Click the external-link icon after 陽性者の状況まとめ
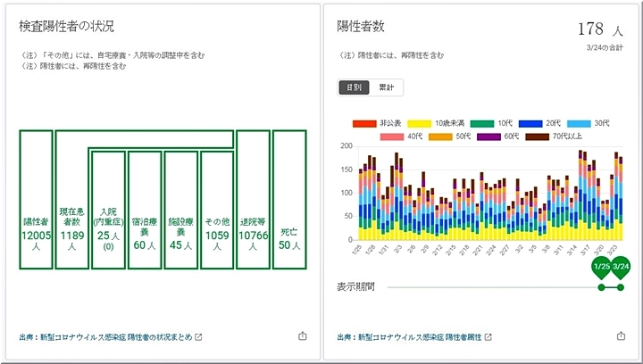Image resolution: width=643 pixels, height=364 pixels. [198, 337]
